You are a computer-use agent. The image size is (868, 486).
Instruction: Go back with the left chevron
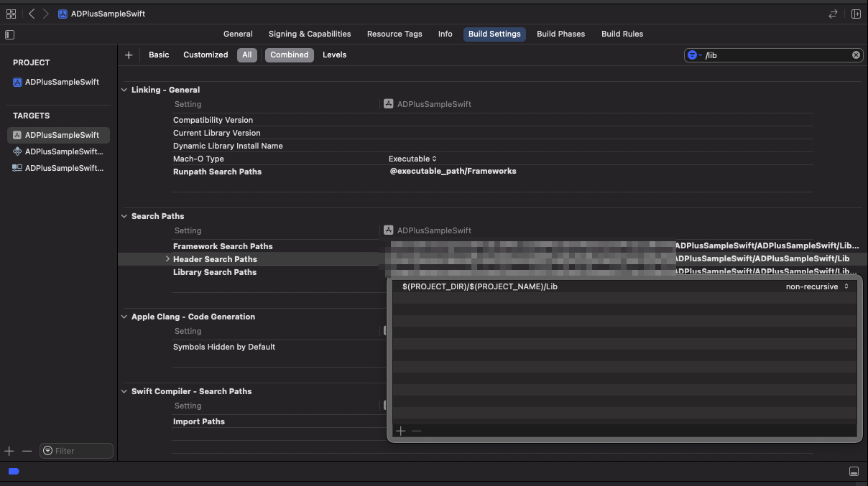click(x=32, y=14)
